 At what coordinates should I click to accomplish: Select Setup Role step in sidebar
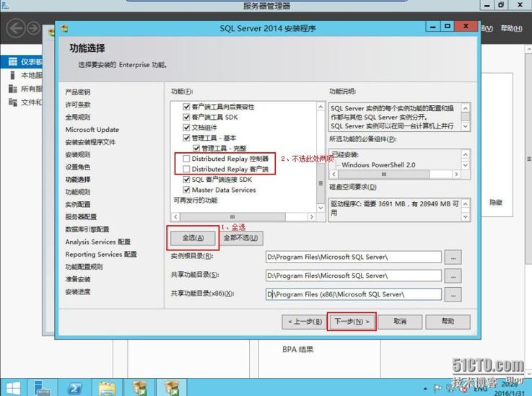(78, 167)
